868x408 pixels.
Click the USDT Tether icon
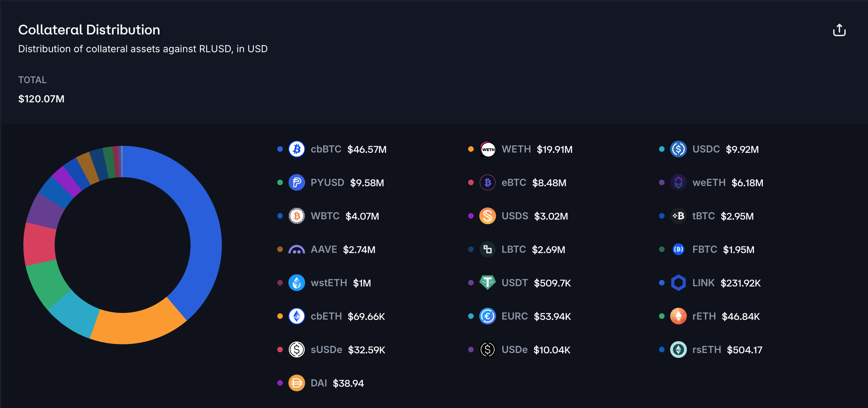(488, 283)
